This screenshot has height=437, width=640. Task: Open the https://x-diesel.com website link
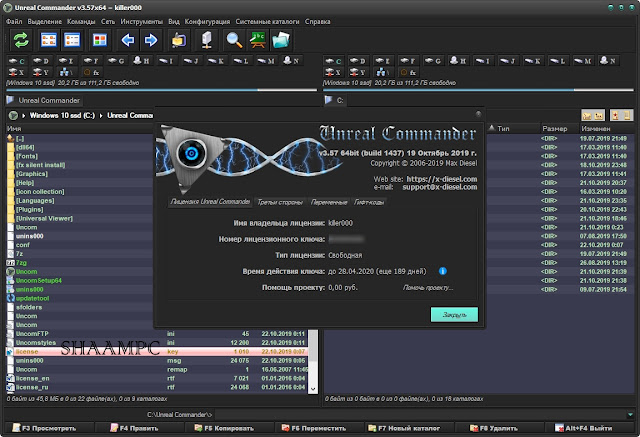(442, 179)
